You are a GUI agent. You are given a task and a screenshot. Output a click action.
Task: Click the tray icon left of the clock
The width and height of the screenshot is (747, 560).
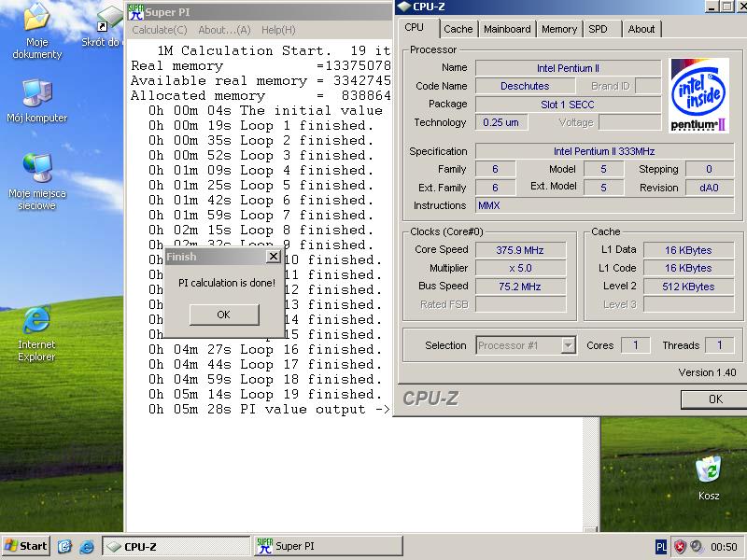(x=696, y=546)
